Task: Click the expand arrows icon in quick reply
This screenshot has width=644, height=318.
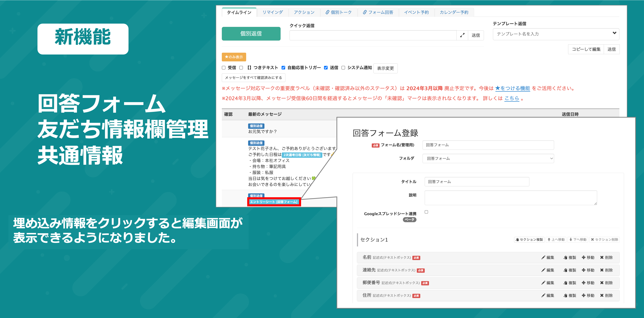Action: point(462,35)
